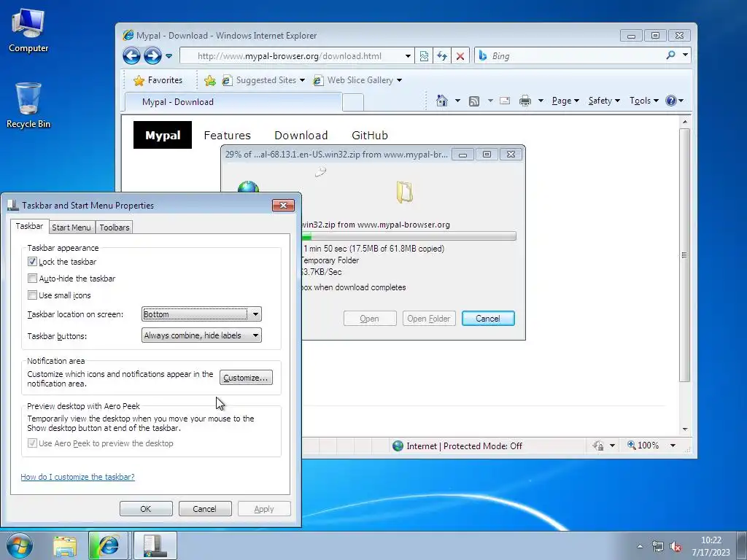Enable Use small icons checkbox
Screen dimensions: 747x560
(x=32, y=295)
